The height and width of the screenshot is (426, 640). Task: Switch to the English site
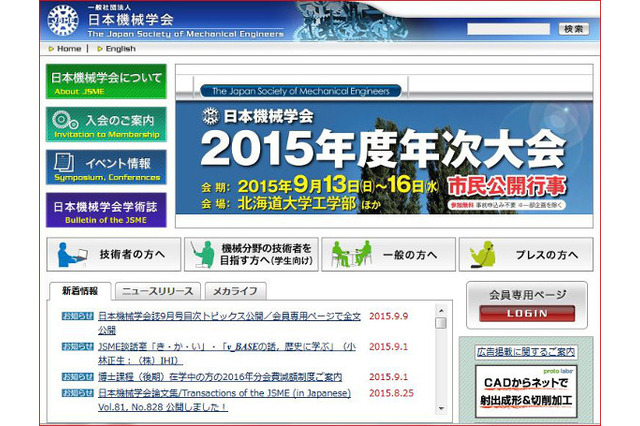[120, 49]
